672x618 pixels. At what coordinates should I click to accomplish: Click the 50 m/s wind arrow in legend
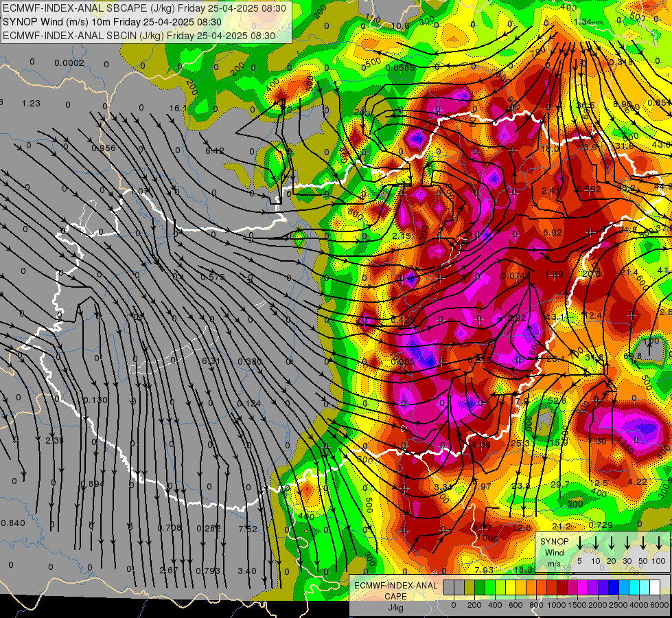pos(643,543)
